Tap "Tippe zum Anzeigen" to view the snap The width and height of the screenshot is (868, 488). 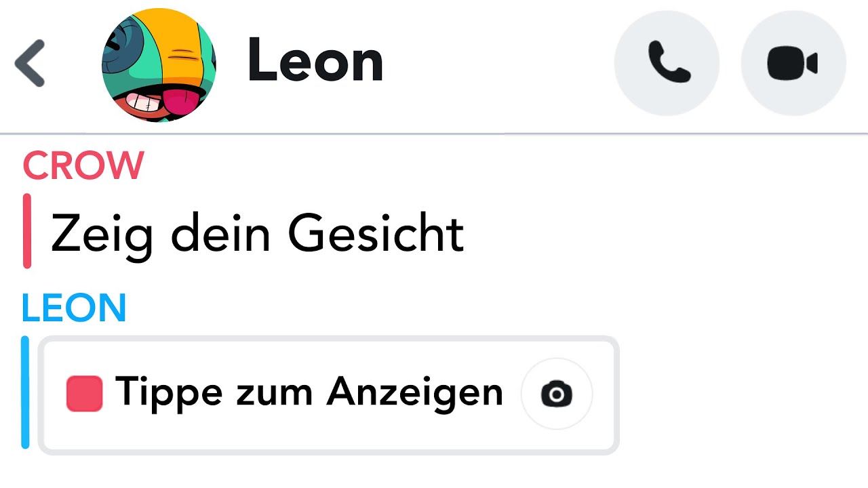tap(309, 392)
